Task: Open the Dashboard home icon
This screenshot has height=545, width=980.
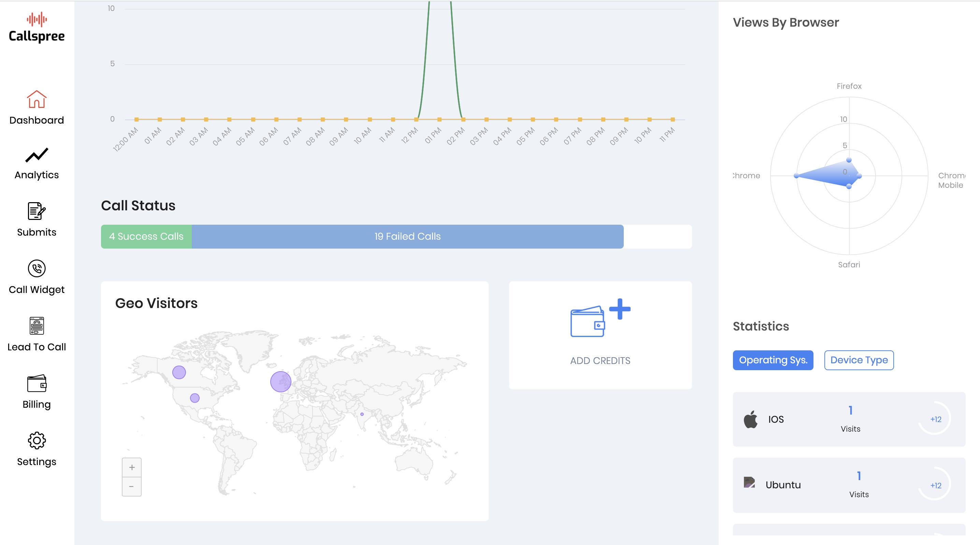Action: 37,99
